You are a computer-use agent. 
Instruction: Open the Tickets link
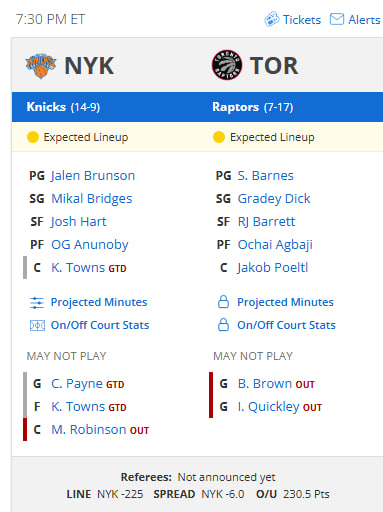pos(302,20)
